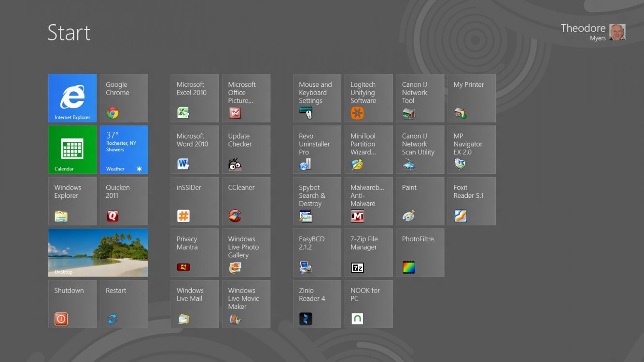Open the green Calendar tile
This screenshot has height=362, width=644.
(x=72, y=150)
